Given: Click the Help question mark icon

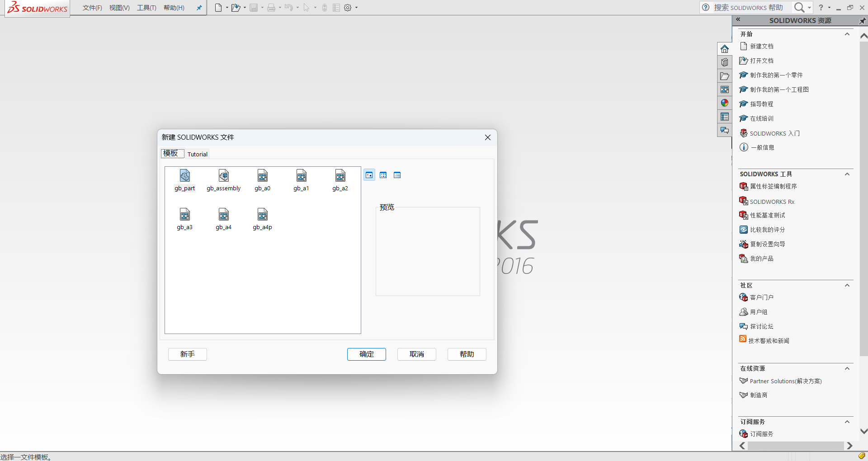Looking at the screenshot, I should click(x=821, y=7).
